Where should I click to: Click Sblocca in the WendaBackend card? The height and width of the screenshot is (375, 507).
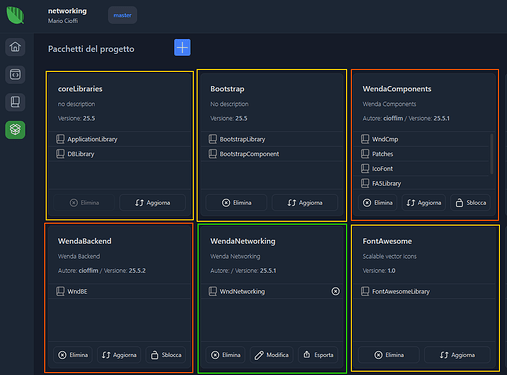166,355
